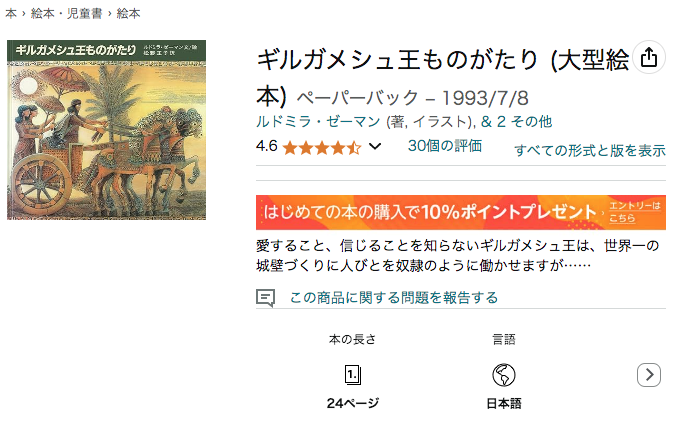Open the 絵本・児童書 breadcrumb category
681x439 pixels.
65,14
